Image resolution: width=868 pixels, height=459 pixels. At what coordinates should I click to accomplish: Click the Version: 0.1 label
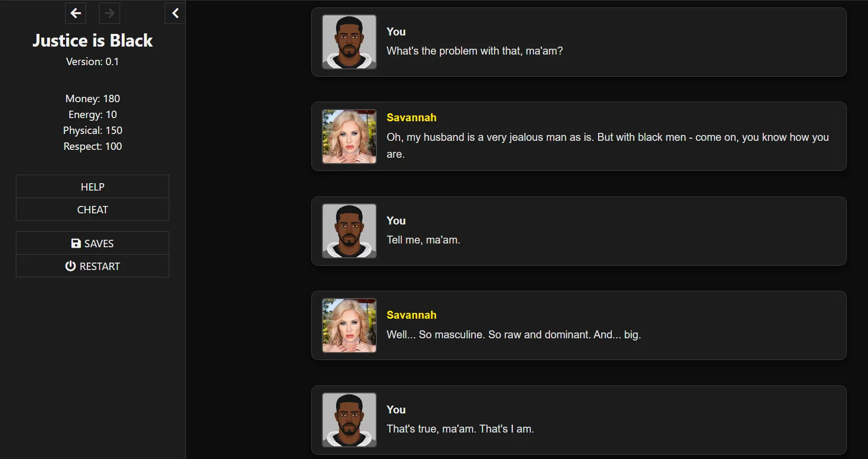pos(93,61)
